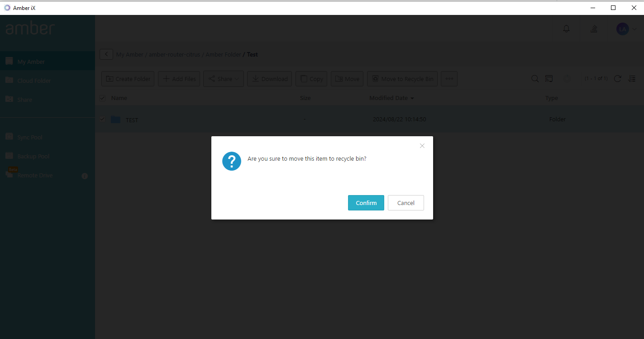The image size is (644, 339).
Task: Click the Remote Drive info icon
Action: pos(85,176)
